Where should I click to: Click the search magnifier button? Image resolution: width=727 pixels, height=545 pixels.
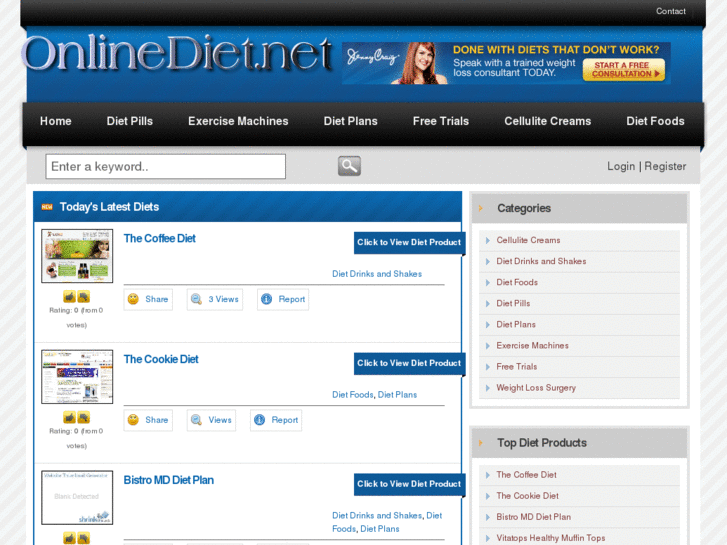coord(349,166)
